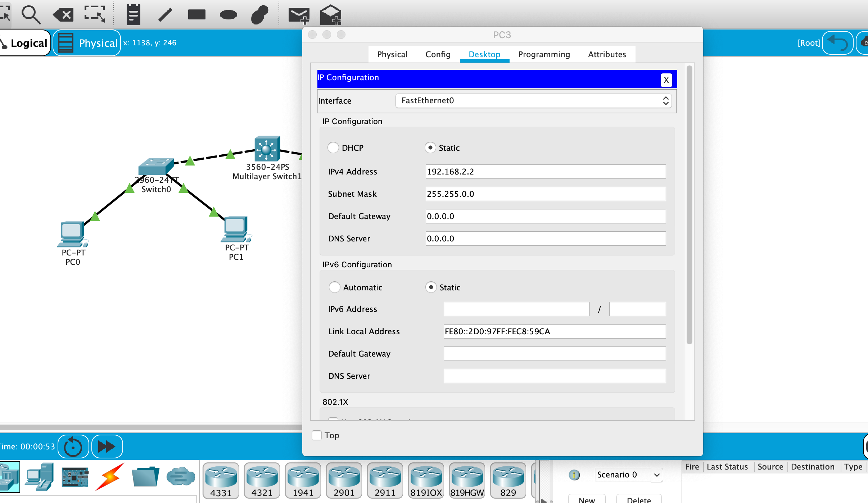Select the Draw Line tool
This screenshot has width=868, height=503.
pos(165,15)
